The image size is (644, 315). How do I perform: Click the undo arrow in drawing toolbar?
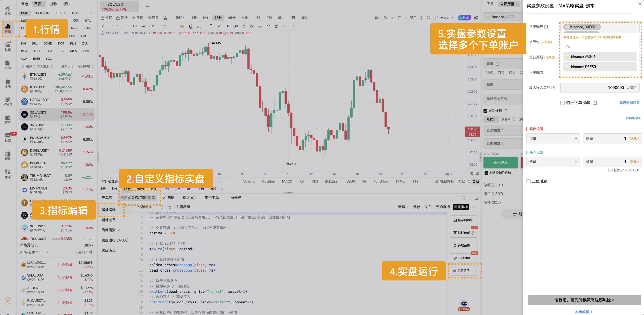click(284, 26)
